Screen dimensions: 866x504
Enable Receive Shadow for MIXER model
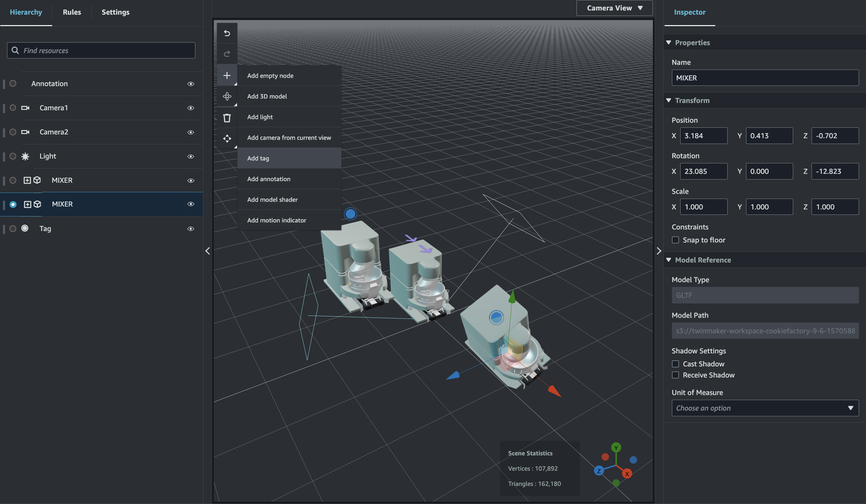tap(675, 375)
